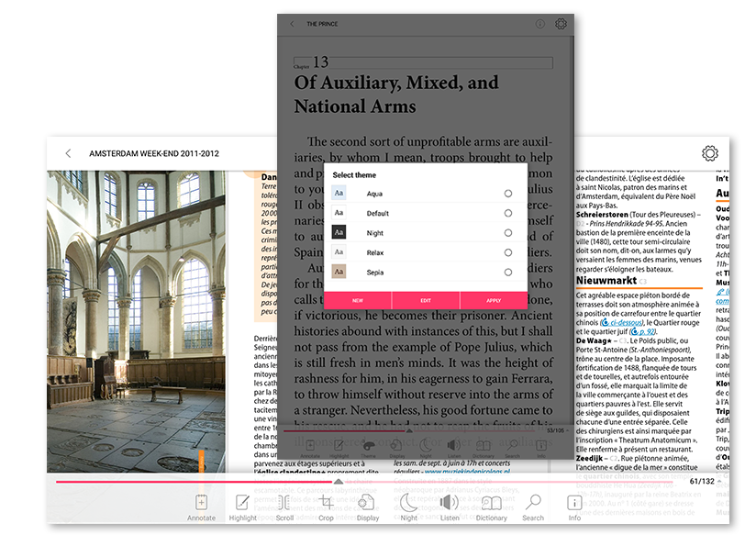The image size is (756, 546).
Task: Tap Night moon icon in Amsterdam reader toolbar
Action: pos(408,507)
